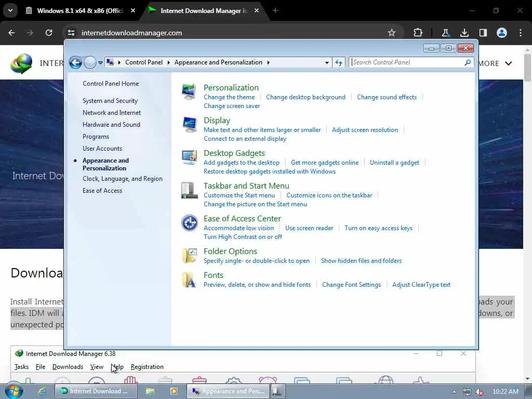Open the Folder Options icon

189,256
